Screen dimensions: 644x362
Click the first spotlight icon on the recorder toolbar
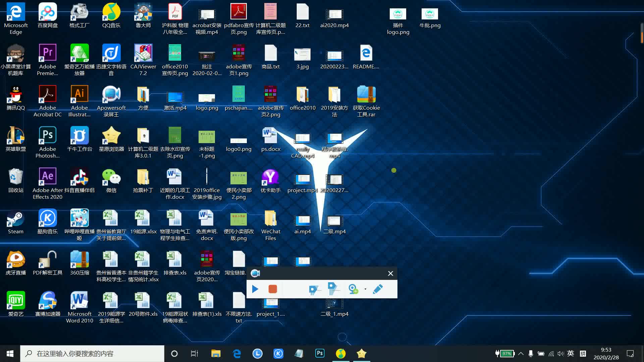tap(314, 290)
